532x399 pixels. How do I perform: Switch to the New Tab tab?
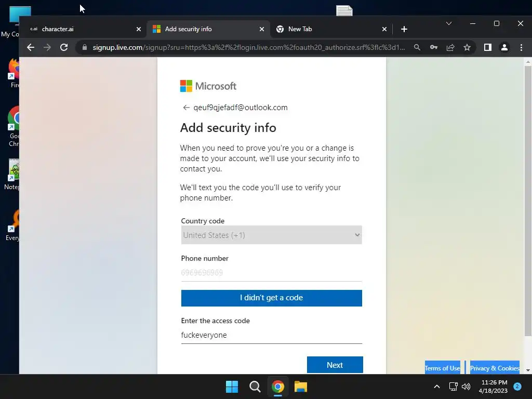(x=331, y=29)
